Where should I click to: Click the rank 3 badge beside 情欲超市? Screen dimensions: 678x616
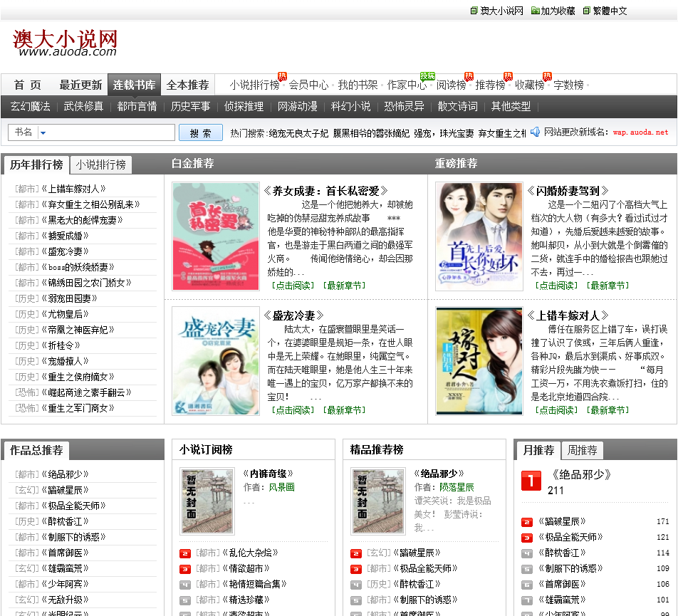click(x=184, y=569)
